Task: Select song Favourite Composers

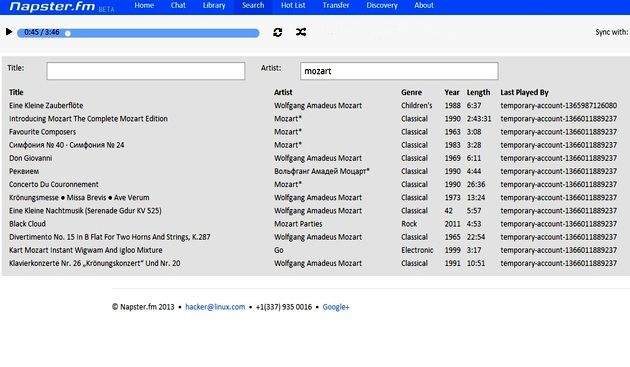Action: (43, 132)
